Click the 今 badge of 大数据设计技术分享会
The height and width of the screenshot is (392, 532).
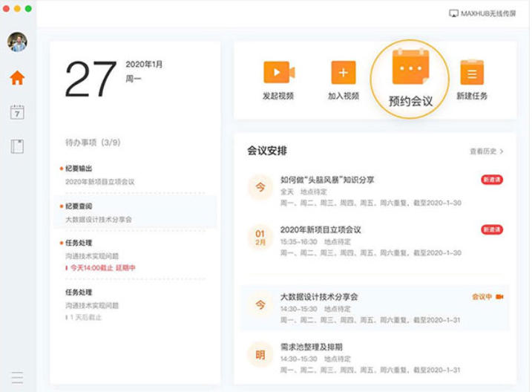[x=260, y=305]
